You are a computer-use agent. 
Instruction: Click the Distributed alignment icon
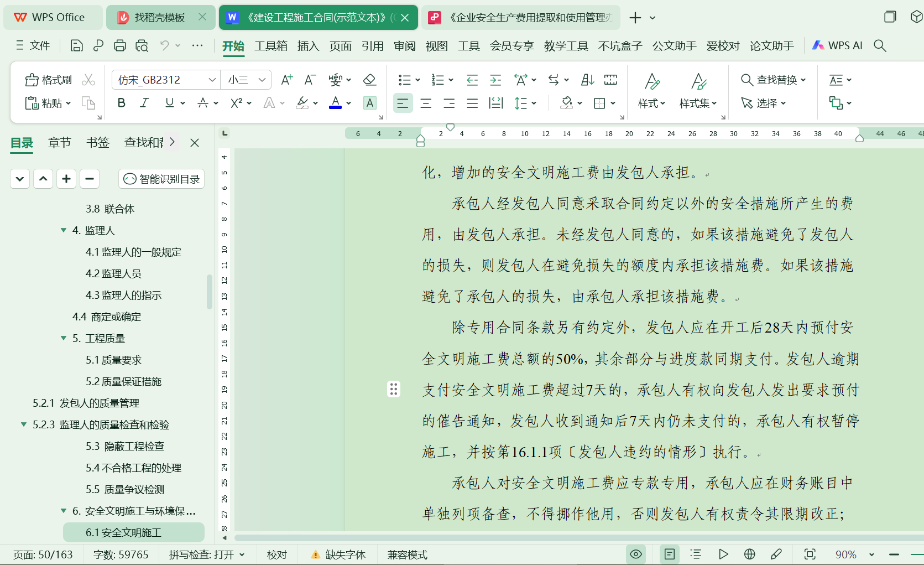tap(496, 103)
